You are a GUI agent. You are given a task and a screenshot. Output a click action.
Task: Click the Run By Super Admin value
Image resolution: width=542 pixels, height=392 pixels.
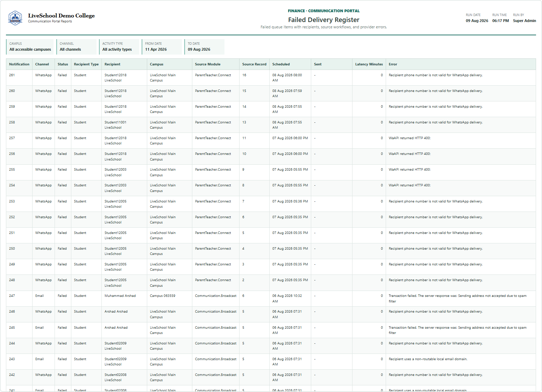tap(525, 21)
